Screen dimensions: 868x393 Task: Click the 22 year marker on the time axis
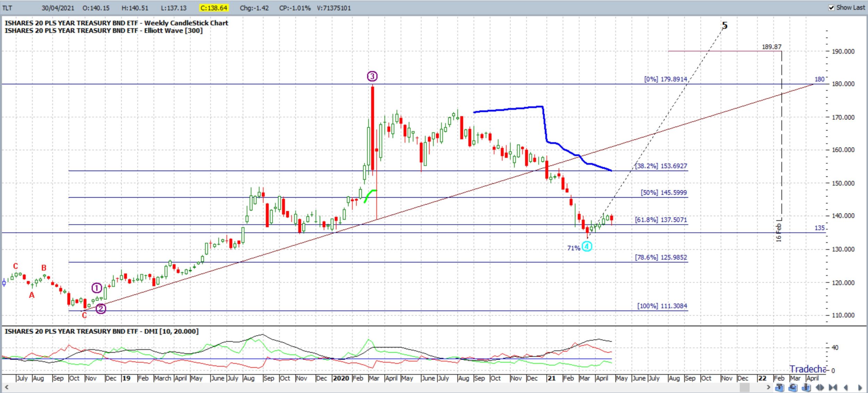[x=762, y=378]
